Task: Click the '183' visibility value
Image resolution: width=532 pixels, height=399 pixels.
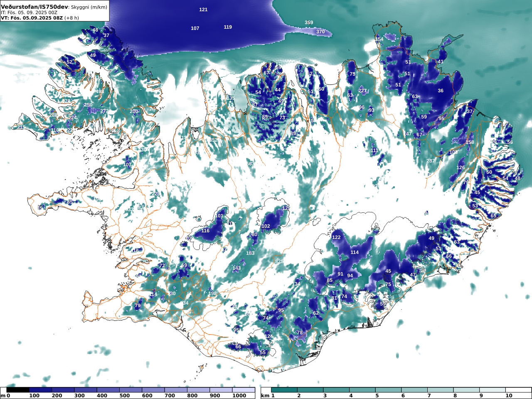Action: click(x=250, y=253)
